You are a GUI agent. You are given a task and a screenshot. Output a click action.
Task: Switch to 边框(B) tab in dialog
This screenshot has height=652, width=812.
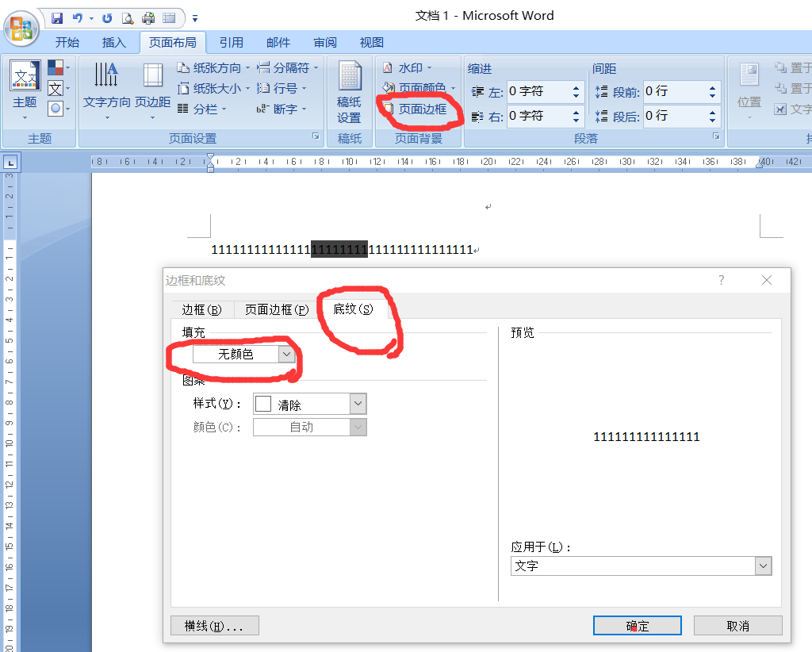(x=202, y=309)
